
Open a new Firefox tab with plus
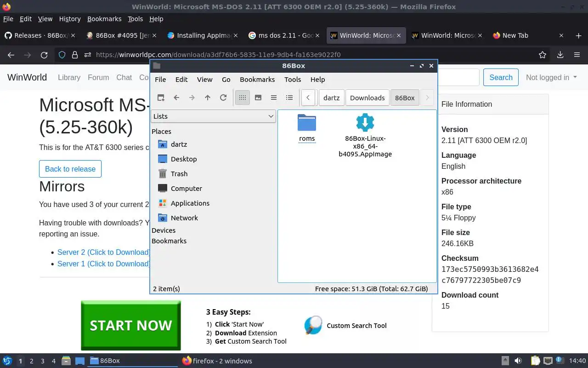pos(578,35)
